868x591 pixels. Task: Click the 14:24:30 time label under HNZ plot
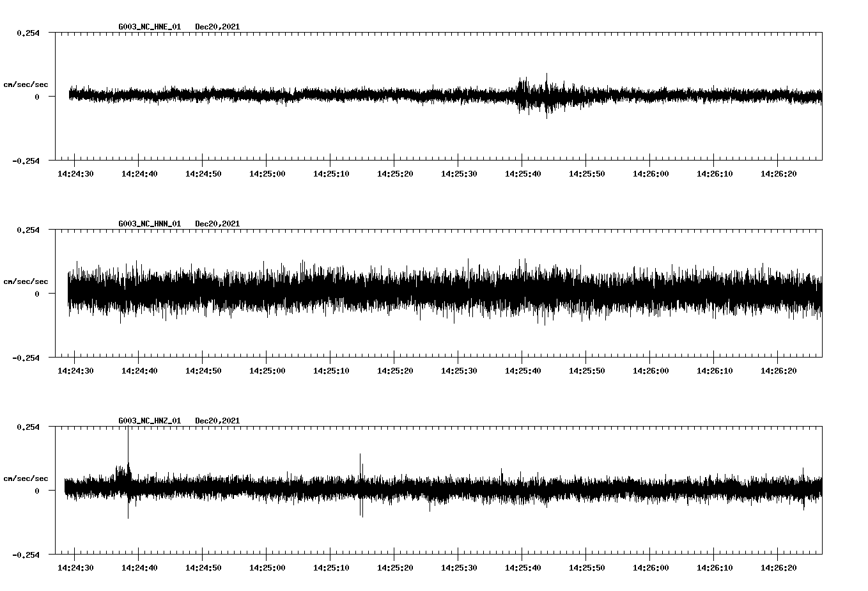pos(75,567)
